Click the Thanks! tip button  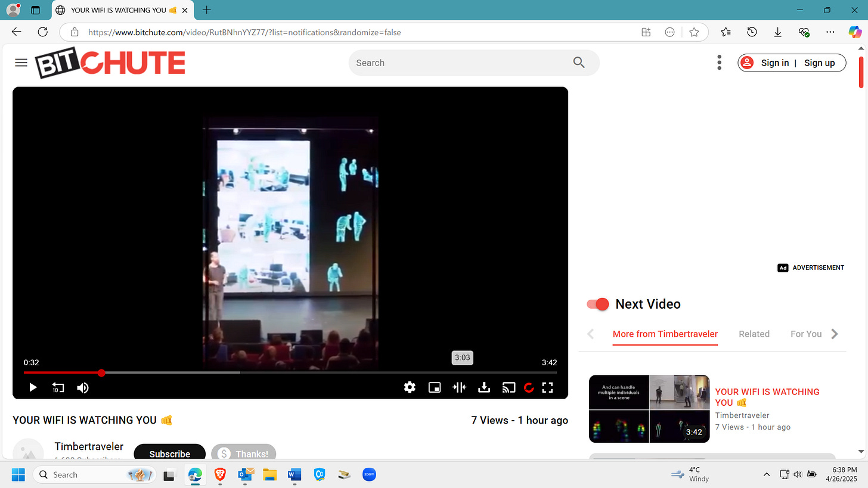tap(243, 453)
